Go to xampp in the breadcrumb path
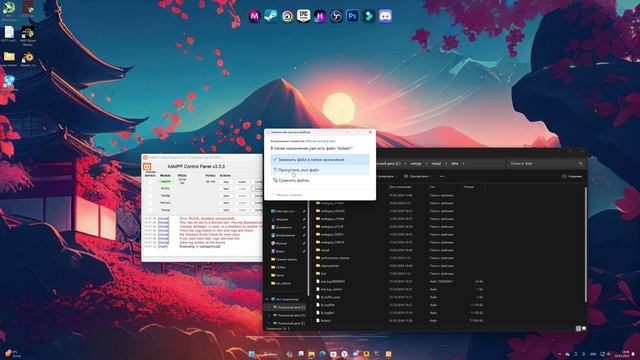 tap(416, 164)
